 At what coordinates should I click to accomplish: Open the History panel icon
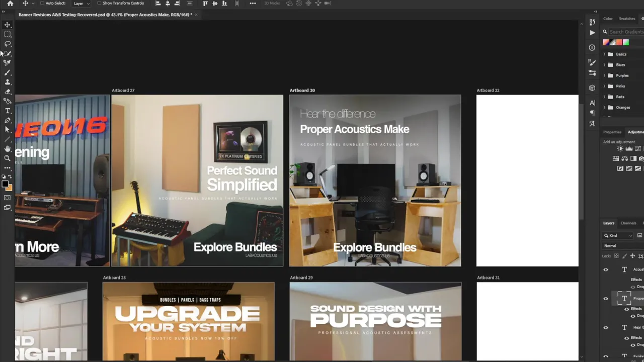pyautogui.click(x=592, y=22)
